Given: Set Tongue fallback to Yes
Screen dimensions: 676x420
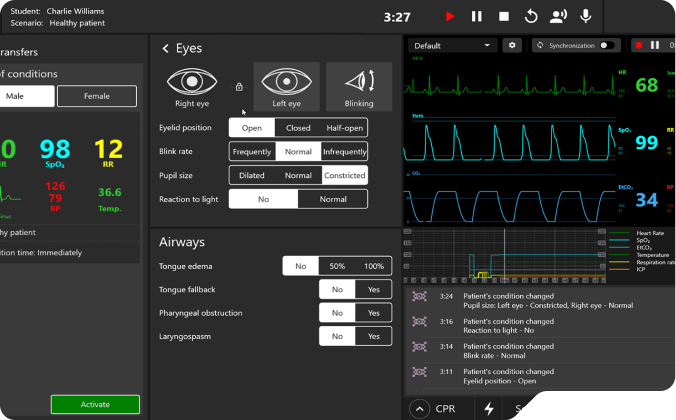Looking at the screenshot, I should [374, 289].
